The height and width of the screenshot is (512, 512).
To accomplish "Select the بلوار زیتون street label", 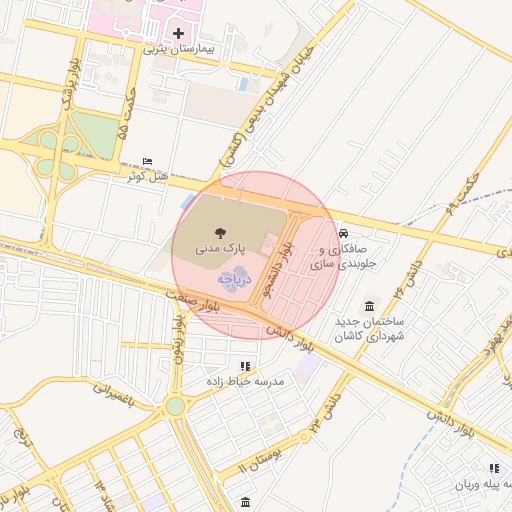I will 179,339.
